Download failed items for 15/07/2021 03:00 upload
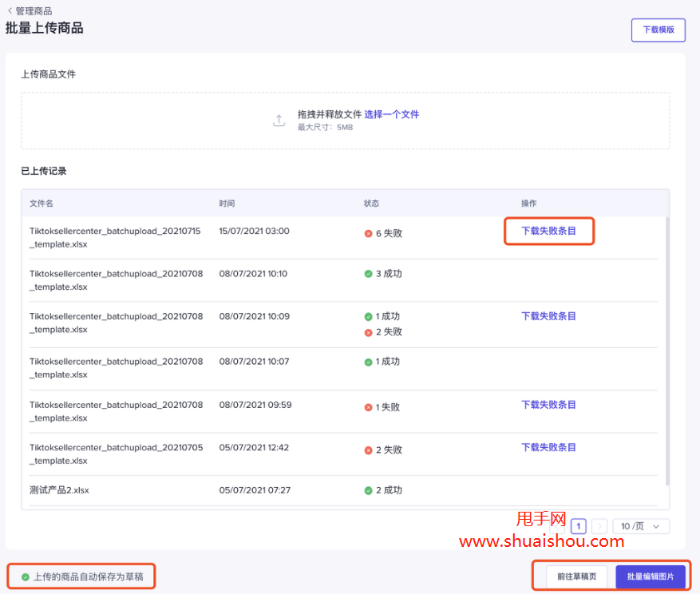This screenshot has width=700, height=594. (x=548, y=231)
